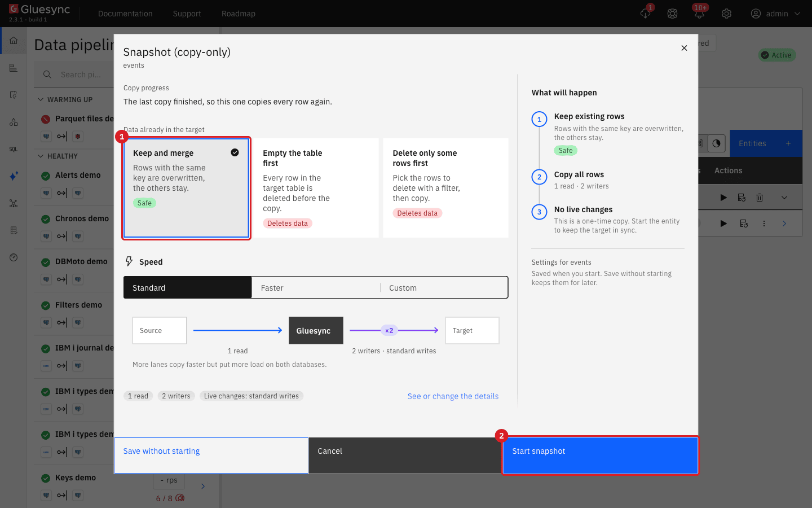Choose Empty the table first option

pyautogui.click(x=316, y=188)
